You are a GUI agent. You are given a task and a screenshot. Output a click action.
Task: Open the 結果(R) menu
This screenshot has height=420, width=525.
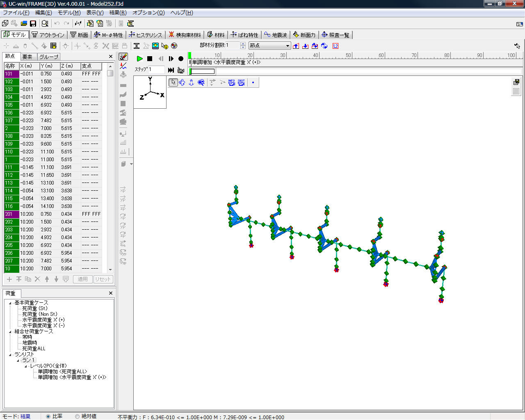118,13
